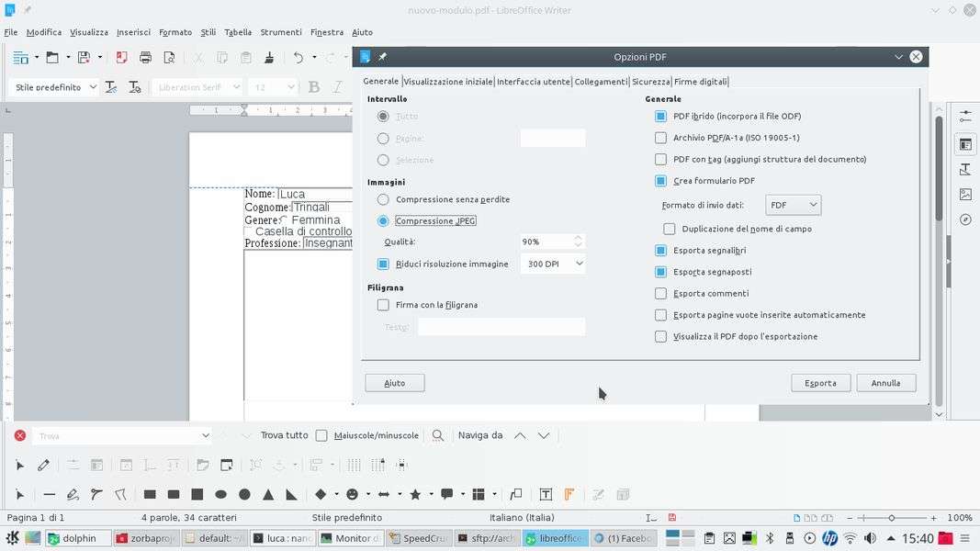Switch to the Sicurezza tab

650,82
